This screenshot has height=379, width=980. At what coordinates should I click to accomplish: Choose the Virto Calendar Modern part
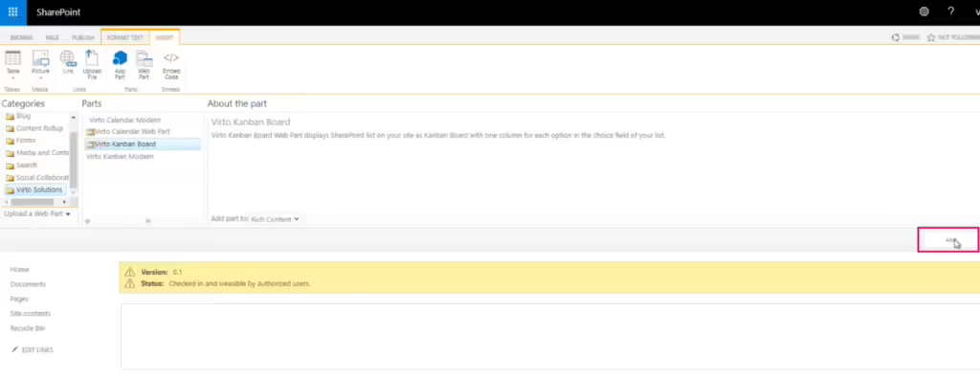coord(124,120)
